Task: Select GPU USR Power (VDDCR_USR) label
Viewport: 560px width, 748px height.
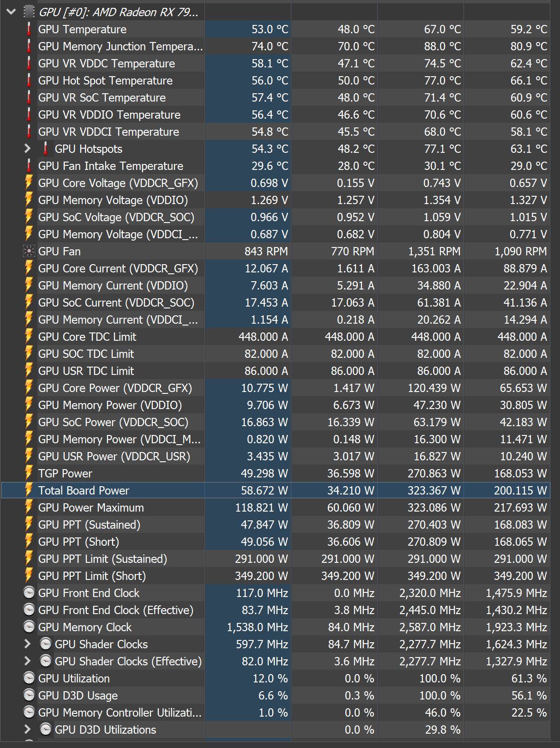Action: click(114, 456)
